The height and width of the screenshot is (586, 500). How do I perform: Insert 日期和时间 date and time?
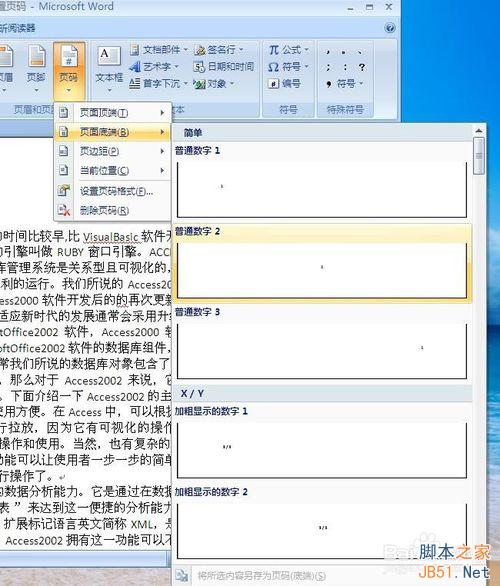pyautogui.click(x=223, y=67)
